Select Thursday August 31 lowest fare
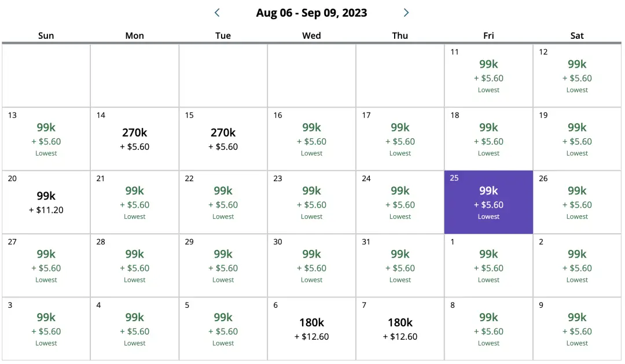Image resolution: width=625 pixels, height=364 pixels. pyautogui.click(x=400, y=266)
